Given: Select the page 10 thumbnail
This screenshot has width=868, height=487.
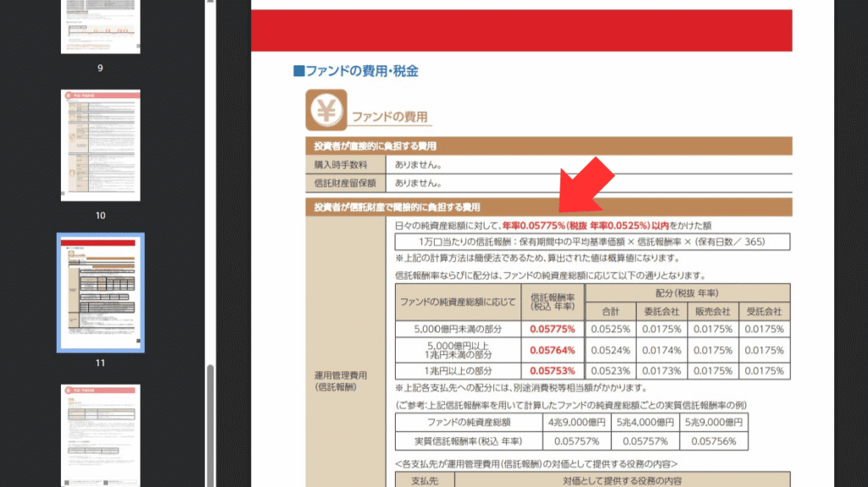Looking at the screenshot, I should tap(100, 145).
